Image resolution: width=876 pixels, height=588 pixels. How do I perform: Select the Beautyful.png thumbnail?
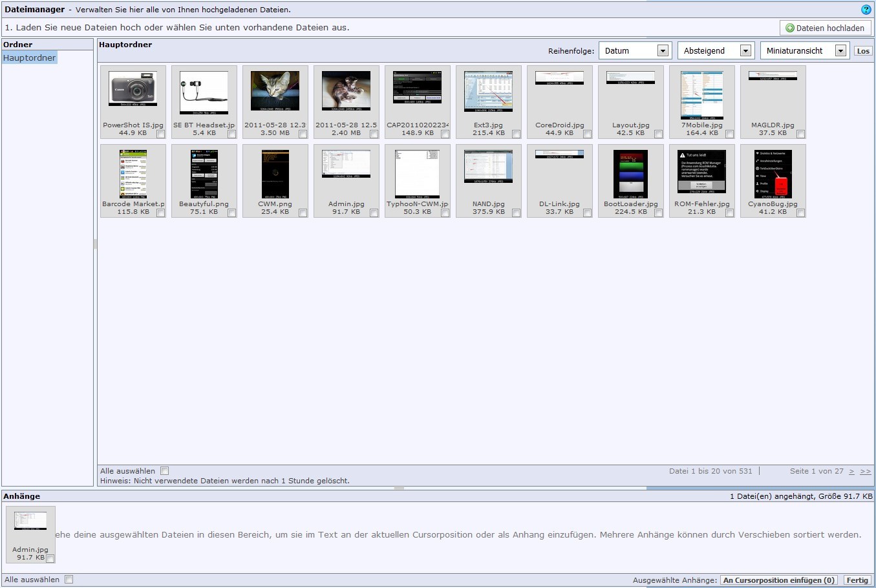coord(204,174)
